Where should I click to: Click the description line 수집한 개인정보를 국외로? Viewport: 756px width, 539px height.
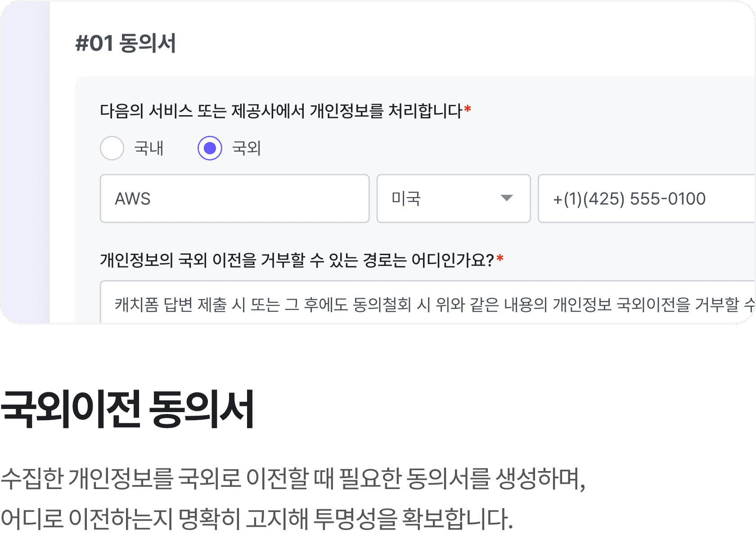(x=293, y=479)
